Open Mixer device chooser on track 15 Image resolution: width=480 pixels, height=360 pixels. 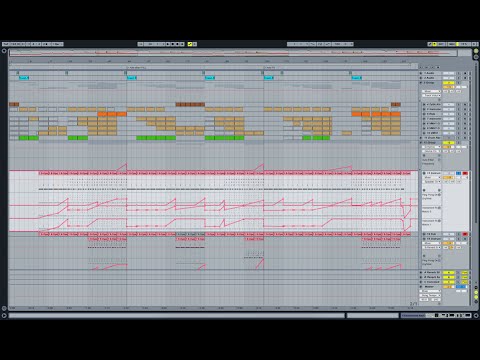[432, 243]
